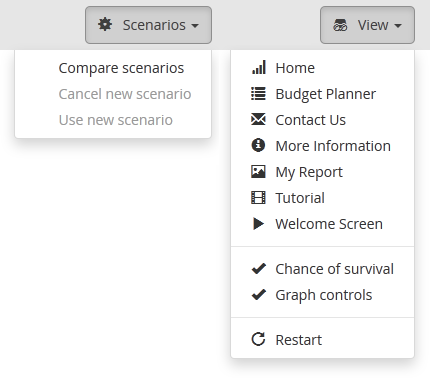Click the play triangle icon beside Welcome Screen
430x378 pixels.
coord(258,224)
